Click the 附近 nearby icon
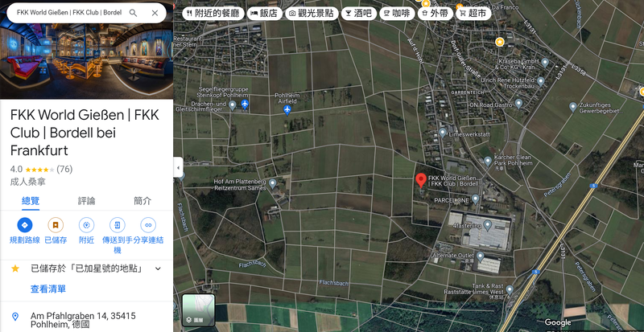 point(86,225)
